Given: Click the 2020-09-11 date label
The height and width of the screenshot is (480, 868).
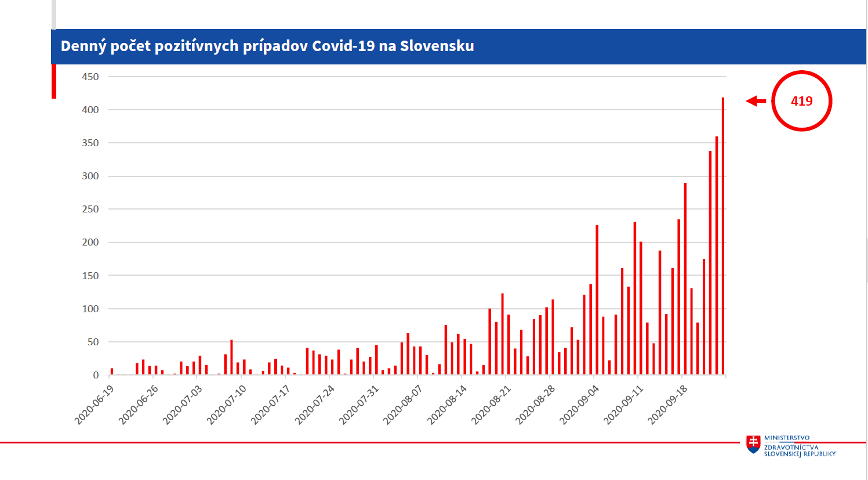Looking at the screenshot, I should point(623,405).
